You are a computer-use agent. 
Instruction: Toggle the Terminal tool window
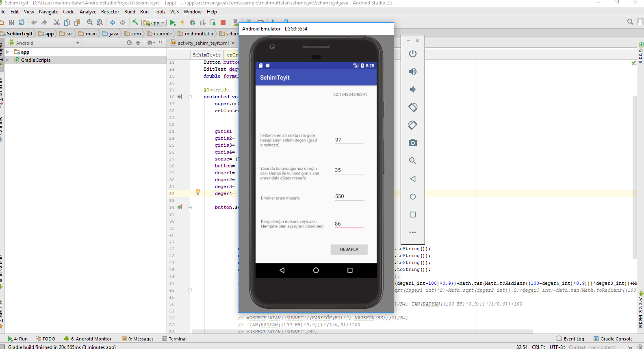[x=174, y=339]
